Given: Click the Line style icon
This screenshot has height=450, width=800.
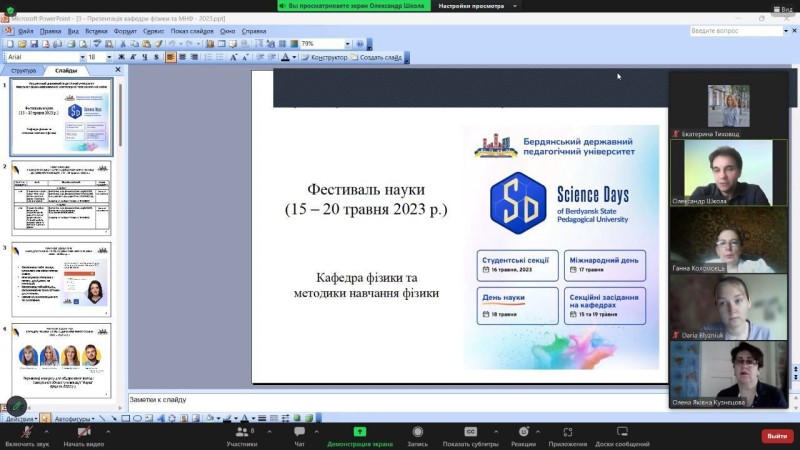Looking at the screenshot, I should 262,418.
